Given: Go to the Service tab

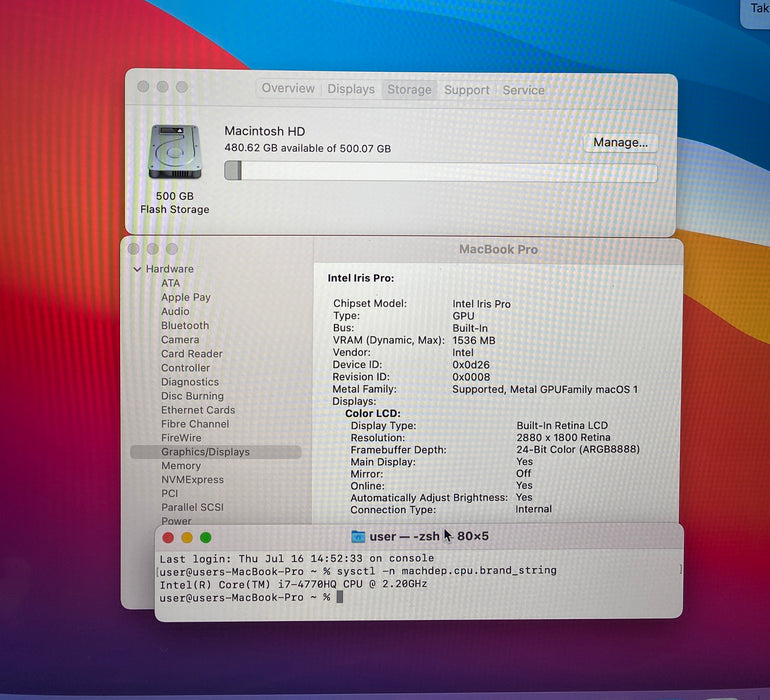Looking at the screenshot, I should (523, 90).
